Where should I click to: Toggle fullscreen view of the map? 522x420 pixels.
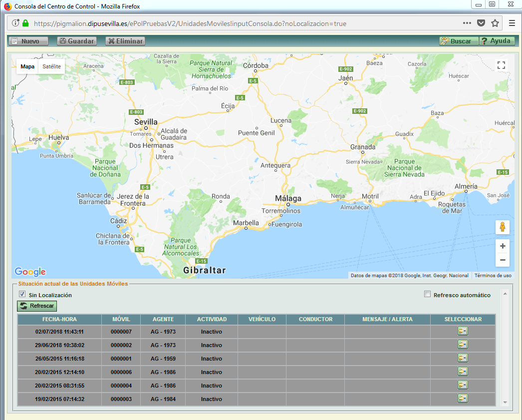(x=502, y=65)
